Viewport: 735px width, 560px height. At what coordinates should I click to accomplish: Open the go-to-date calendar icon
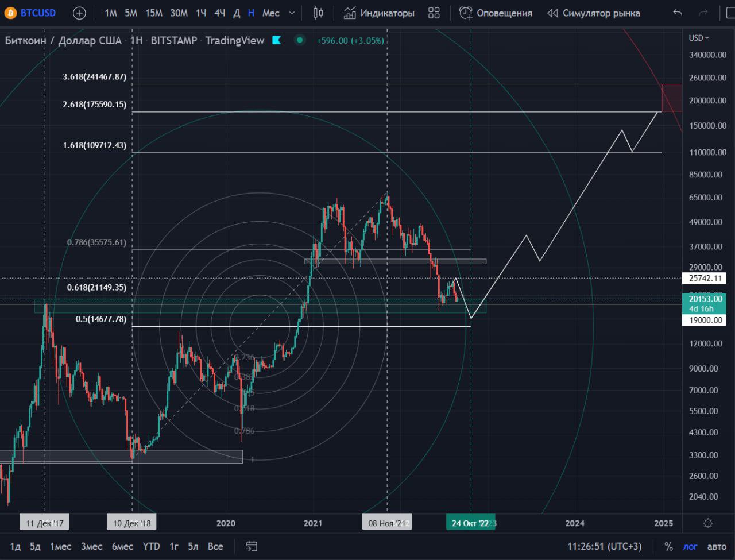click(x=252, y=546)
